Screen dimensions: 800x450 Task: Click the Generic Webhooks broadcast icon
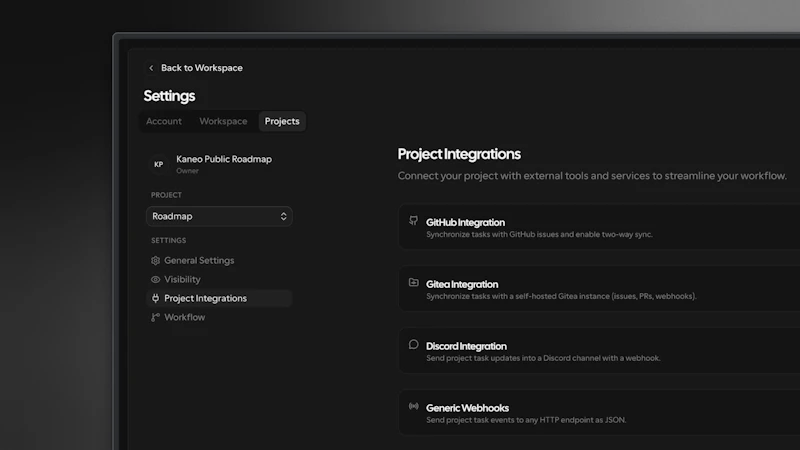[x=413, y=406]
